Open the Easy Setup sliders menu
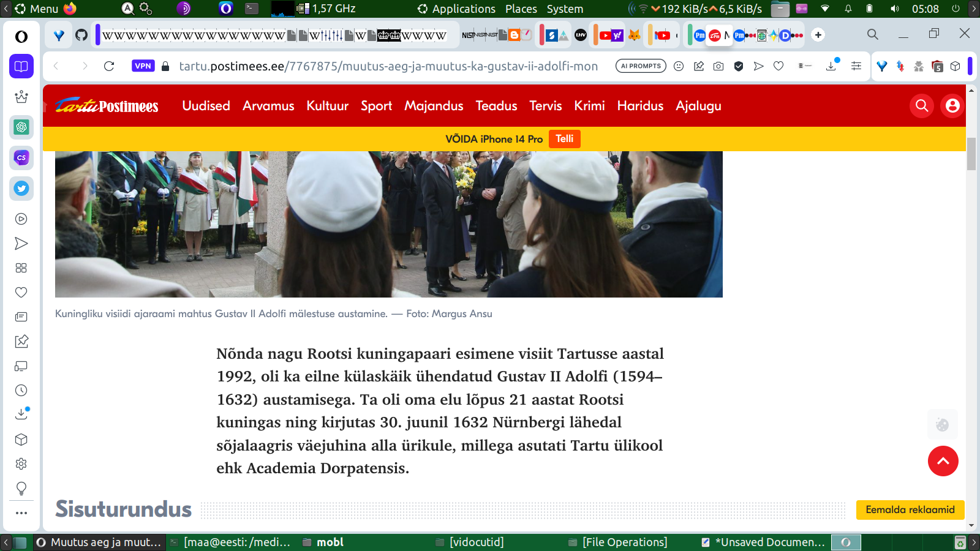Image resolution: width=980 pixels, height=551 pixels. pos(856,66)
